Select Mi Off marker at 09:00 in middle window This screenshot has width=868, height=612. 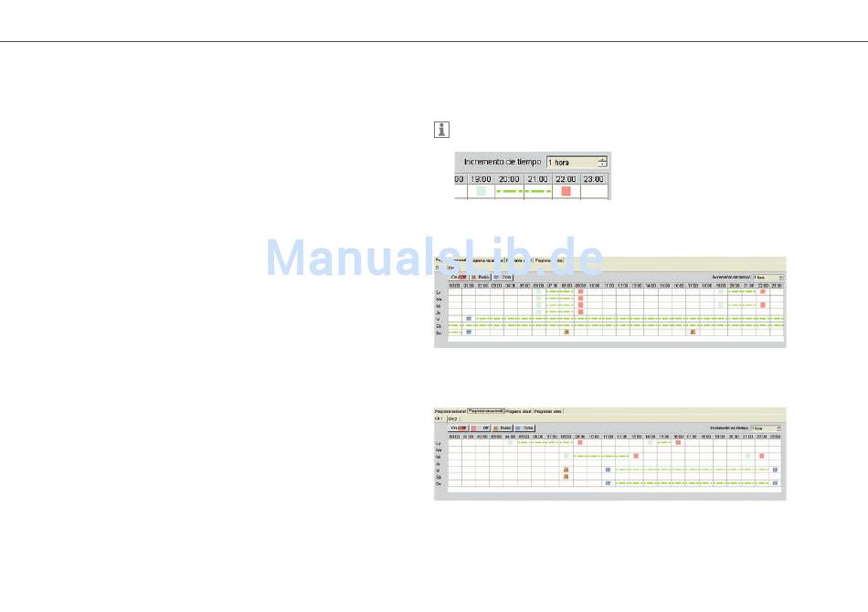581,305
